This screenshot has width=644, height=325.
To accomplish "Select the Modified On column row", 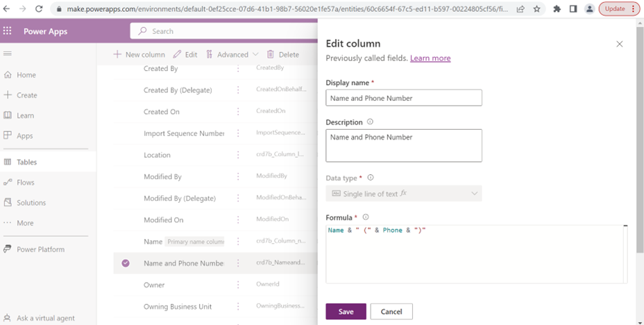I will click(x=215, y=220).
